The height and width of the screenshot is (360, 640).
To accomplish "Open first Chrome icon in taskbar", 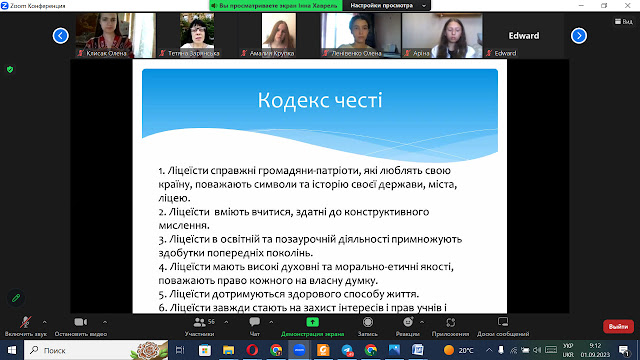I will pyautogui.click(x=276, y=350).
